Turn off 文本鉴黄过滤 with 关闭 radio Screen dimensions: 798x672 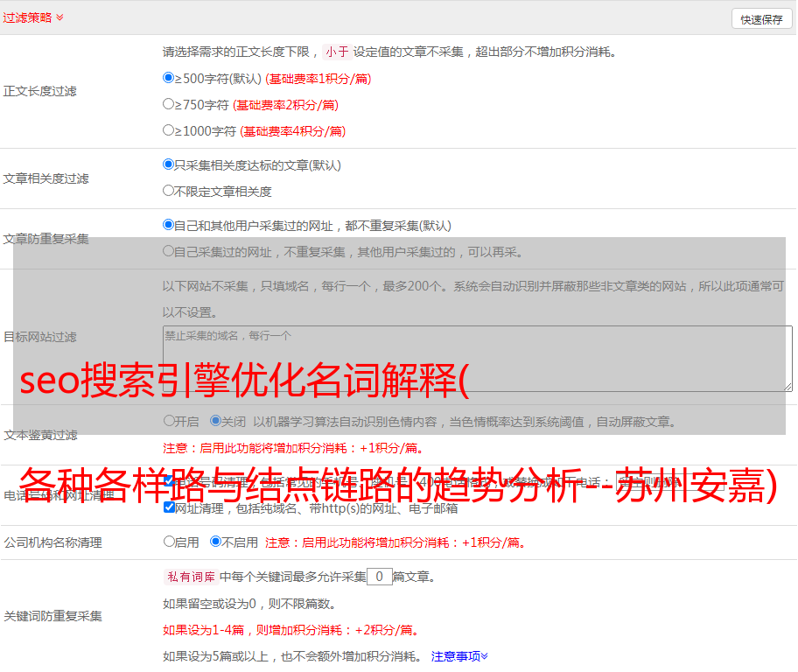215,421
